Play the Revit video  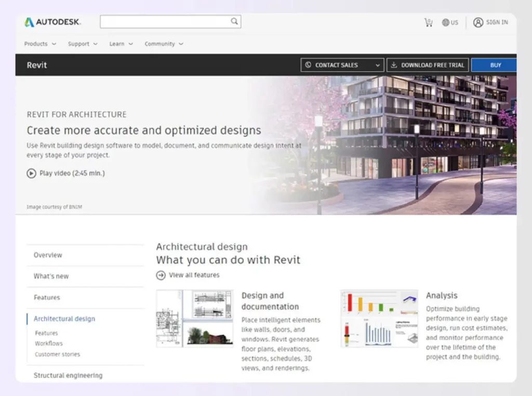32,173
